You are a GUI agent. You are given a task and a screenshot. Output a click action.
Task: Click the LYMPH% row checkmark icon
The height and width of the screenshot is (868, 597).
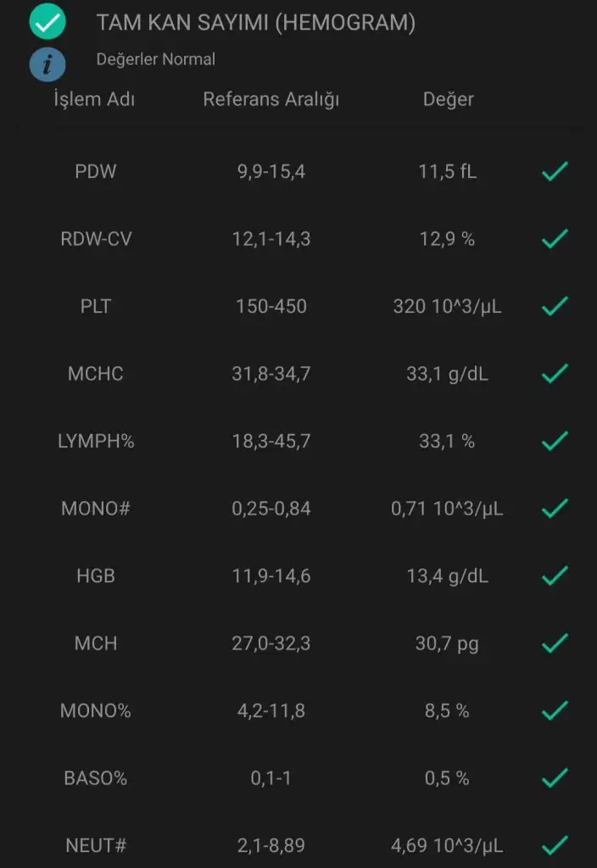(554, 441)
